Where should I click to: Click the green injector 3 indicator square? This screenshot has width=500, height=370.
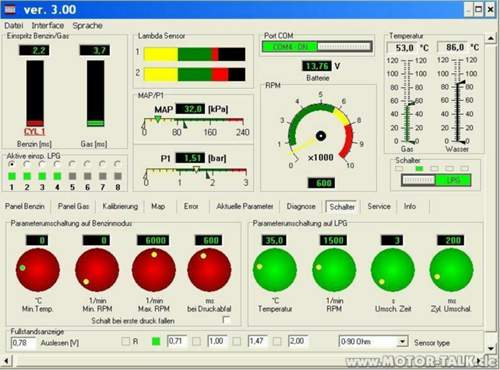(x=42, y=176)
